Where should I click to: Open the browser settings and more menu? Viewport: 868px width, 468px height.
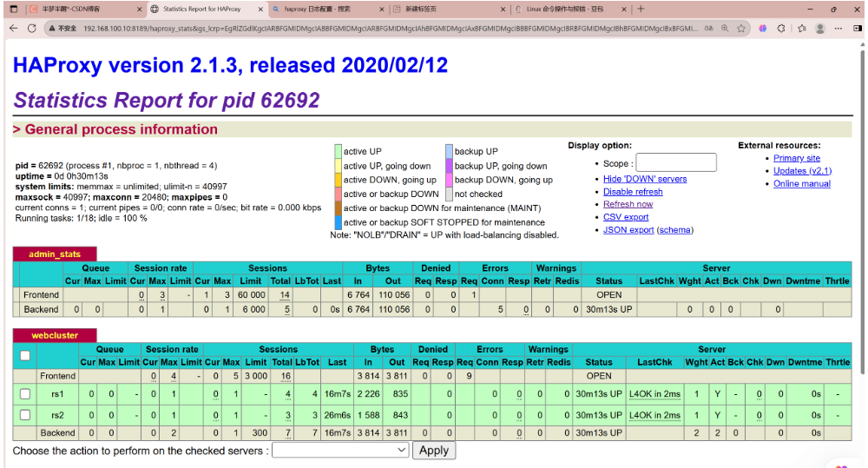pyautogui.click(x=838, y=29)
